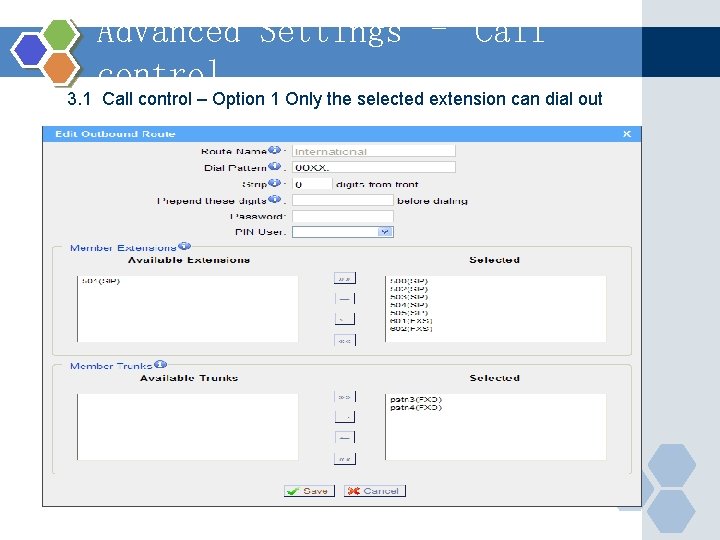Select 505(SIP) in Selected extensions
The image size is (720, 540).
coord(409,312)
